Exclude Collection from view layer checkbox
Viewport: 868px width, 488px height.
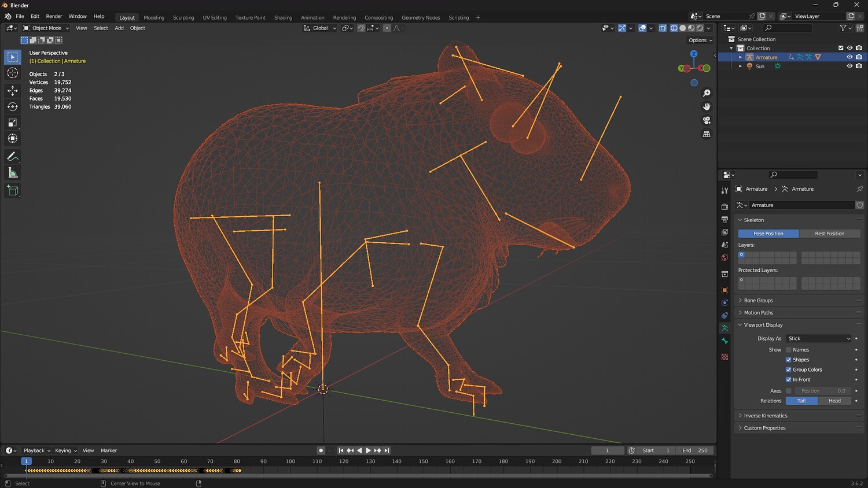[841, 48]
